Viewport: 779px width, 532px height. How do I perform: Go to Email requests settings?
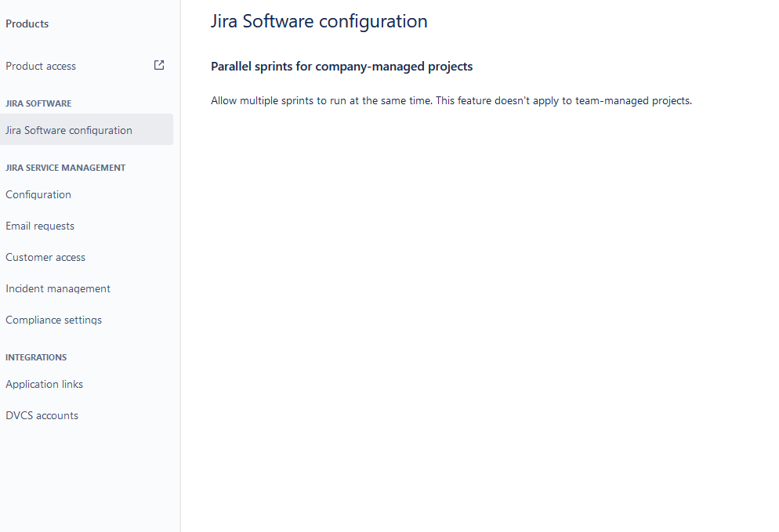tap(40, 226)
